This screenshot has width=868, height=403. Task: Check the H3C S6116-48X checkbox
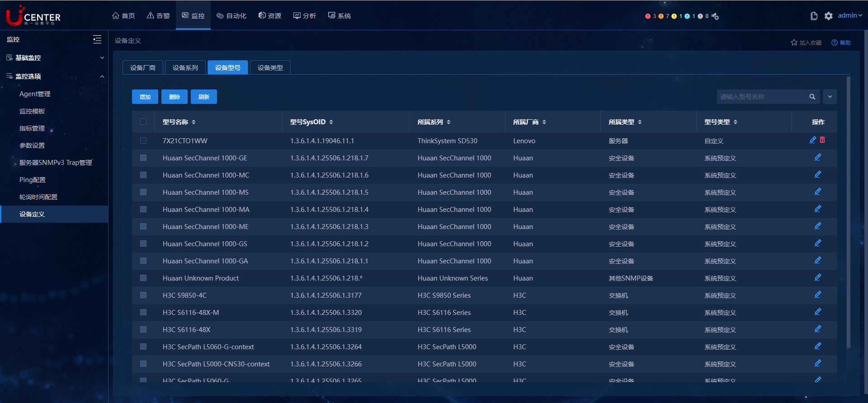click(143, 329)
